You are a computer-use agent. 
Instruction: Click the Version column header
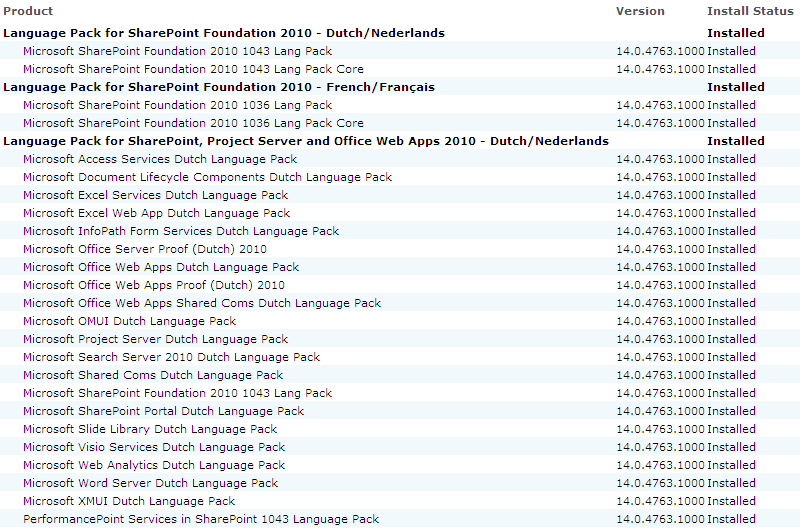640,11
